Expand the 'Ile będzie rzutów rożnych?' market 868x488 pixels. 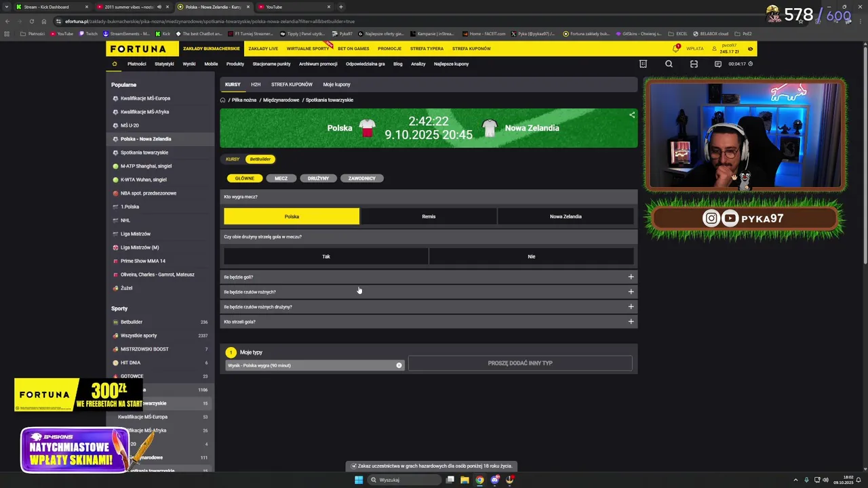429,291
